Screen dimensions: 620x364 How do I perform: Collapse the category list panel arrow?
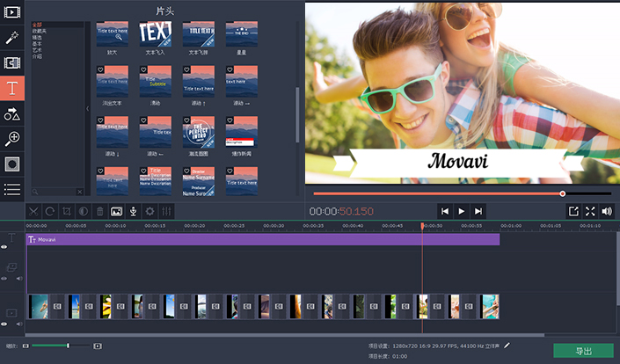[x=87, y=108]
